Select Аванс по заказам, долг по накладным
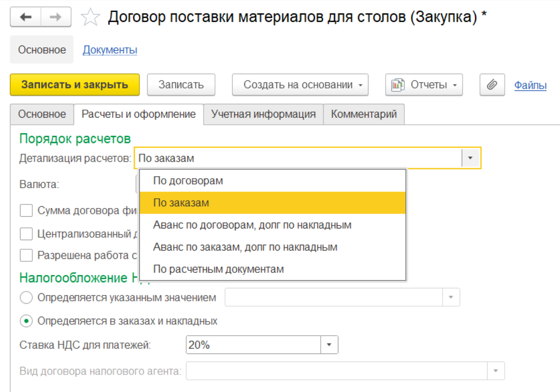Screen dimensions: 560x392 click(x=245, y=247)
